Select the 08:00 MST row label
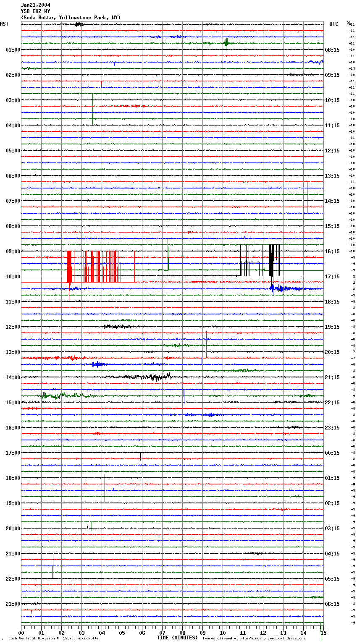357x644 pixels. click(13, 226)
